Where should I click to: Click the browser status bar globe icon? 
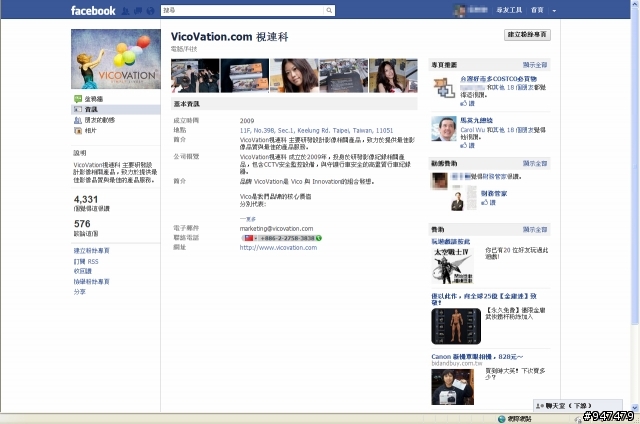point(501,419)
